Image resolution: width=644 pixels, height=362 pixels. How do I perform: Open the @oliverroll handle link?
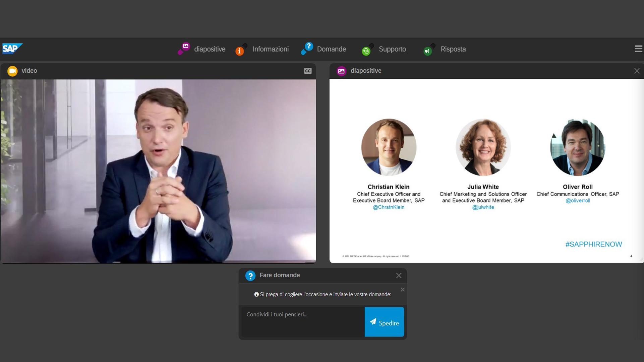(x=578, y=200)
